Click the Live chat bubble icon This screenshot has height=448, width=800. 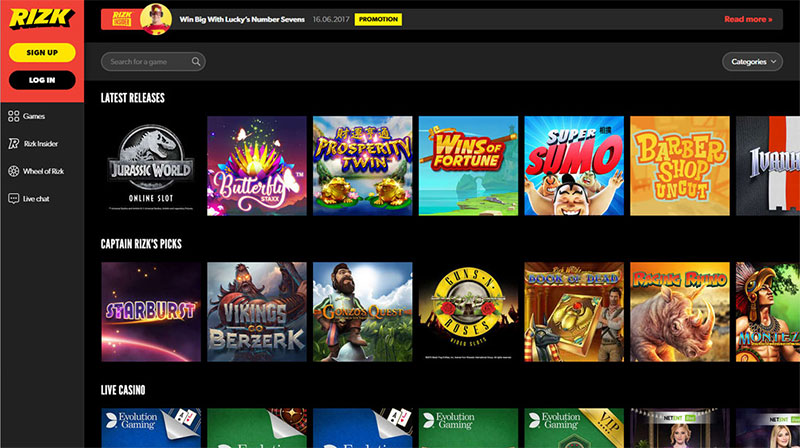(14, 198)
